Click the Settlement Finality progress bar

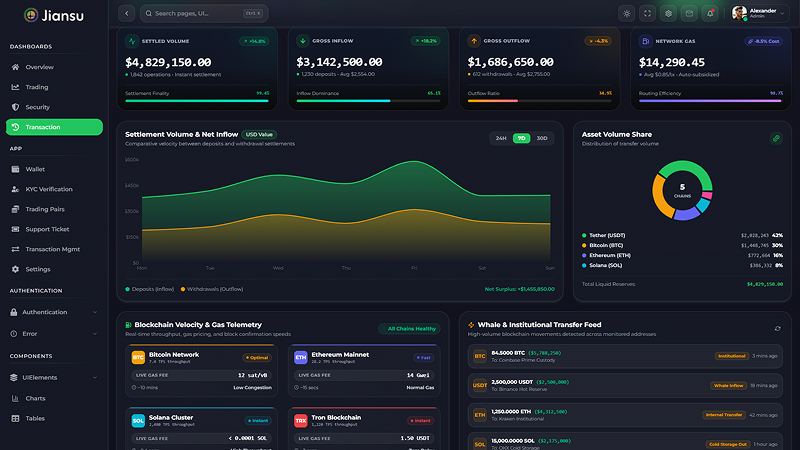point(197,101)
